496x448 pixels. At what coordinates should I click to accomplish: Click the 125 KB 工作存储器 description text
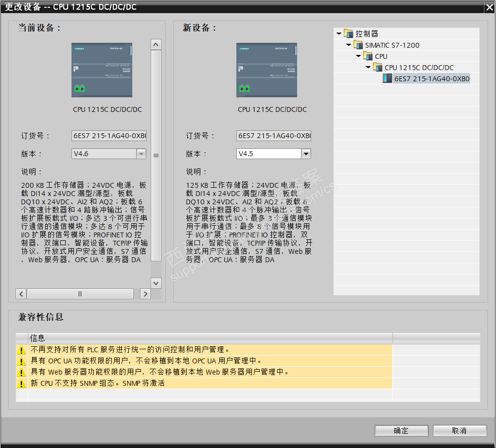tap(249, 222)
